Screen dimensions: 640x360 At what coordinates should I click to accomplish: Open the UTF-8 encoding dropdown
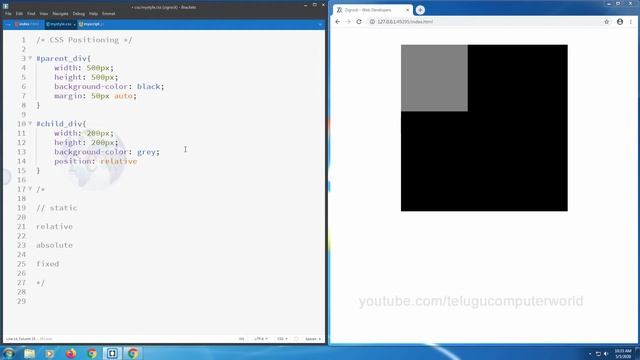[261, 339]
